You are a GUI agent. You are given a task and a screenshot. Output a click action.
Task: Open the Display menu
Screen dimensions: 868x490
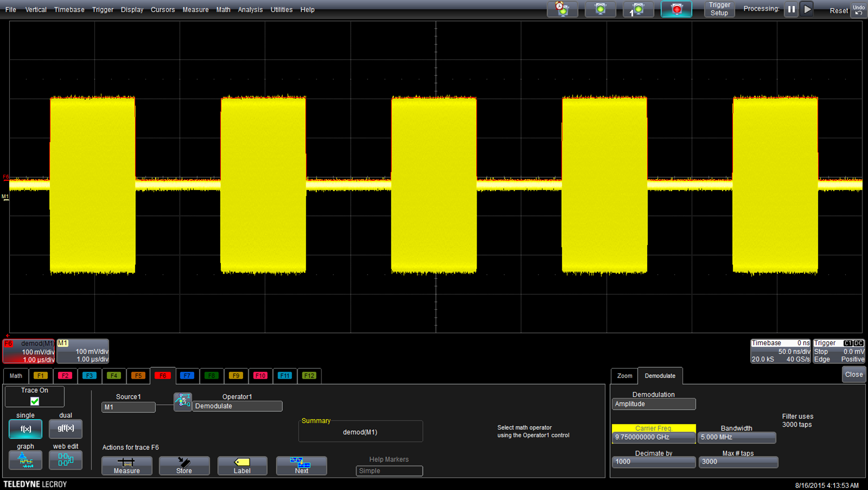pos(132,10)
